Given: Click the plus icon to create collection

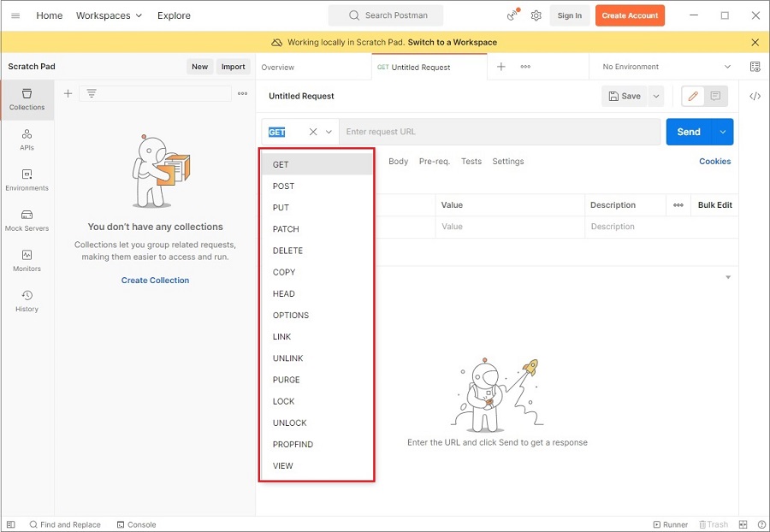Looking at the screenshot, I should (68, 93).
